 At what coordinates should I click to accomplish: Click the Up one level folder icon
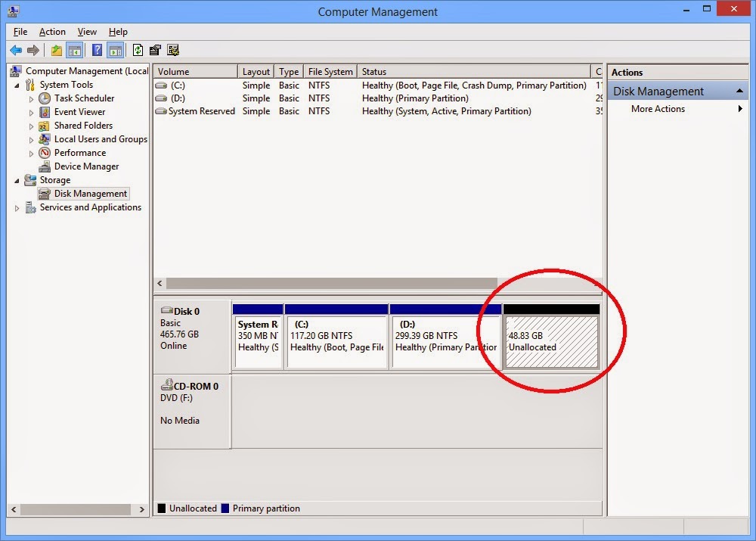(57, 50)
